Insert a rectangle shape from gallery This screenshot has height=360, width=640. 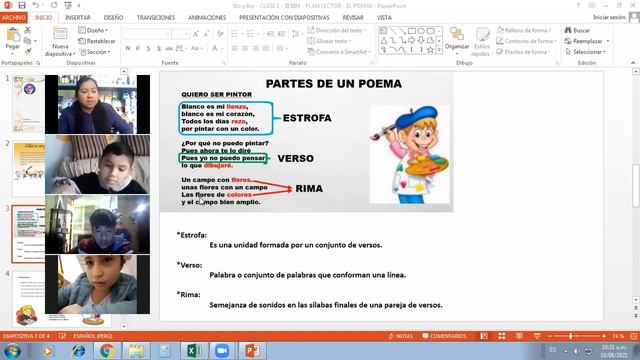[x=412, y=31]
